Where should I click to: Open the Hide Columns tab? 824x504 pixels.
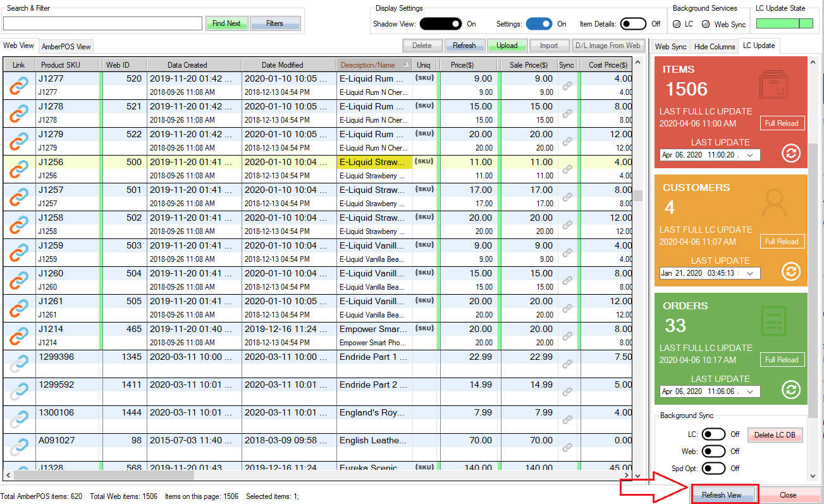(x=715, y=46)
